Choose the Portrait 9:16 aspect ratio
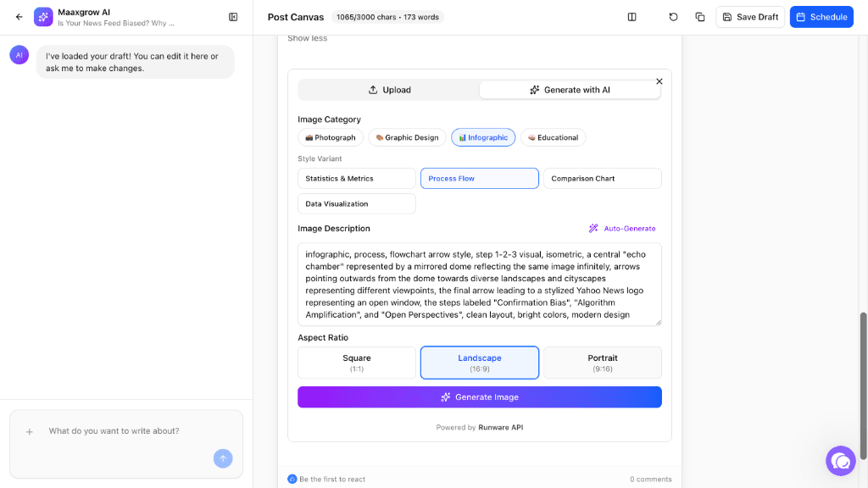The height and width of the screenshot is (488, 868). (x=602, y=363)
